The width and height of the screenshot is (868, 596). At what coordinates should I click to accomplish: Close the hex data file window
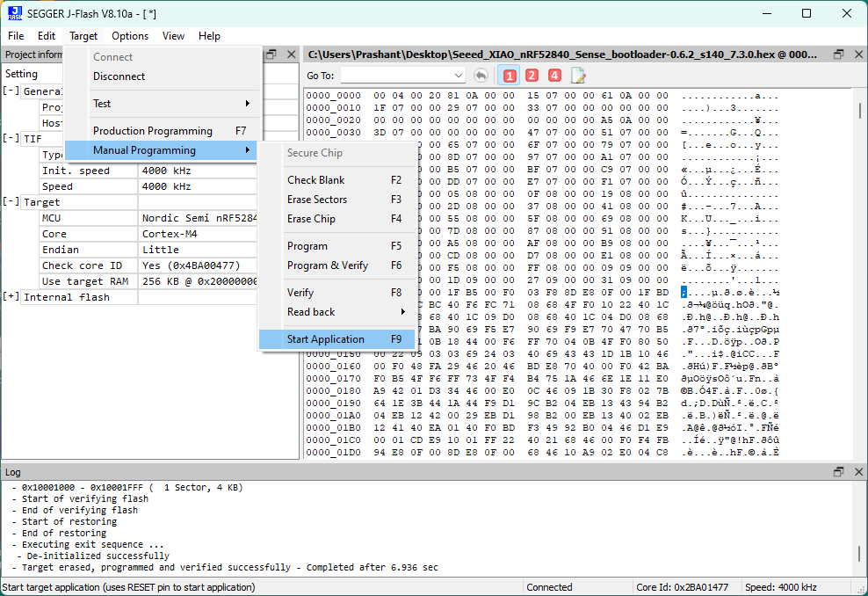point(858,55)
